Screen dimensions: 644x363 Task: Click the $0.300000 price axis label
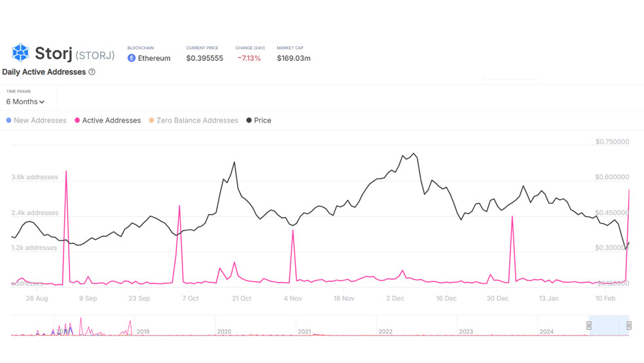pyautogui.click(x=612, y=248)
